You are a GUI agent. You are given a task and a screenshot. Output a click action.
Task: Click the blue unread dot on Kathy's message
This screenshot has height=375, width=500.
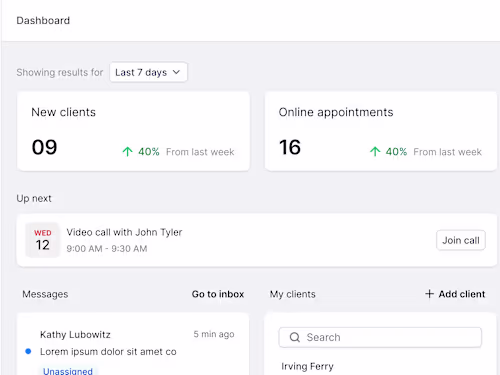pyautogui.click(x=28, y=351)
